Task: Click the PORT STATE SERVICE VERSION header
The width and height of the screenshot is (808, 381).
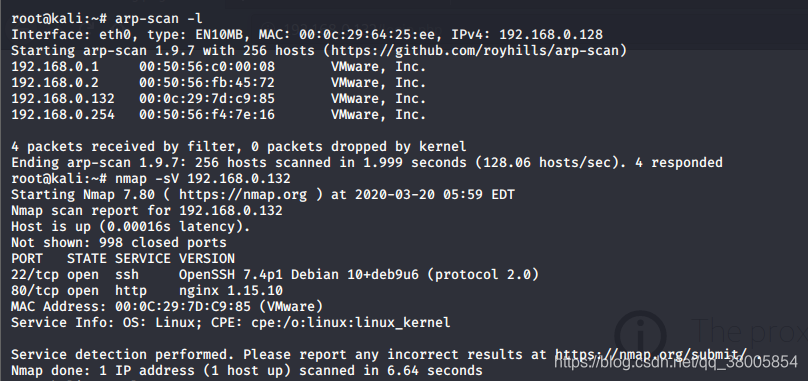Action: tap(123, 259)
